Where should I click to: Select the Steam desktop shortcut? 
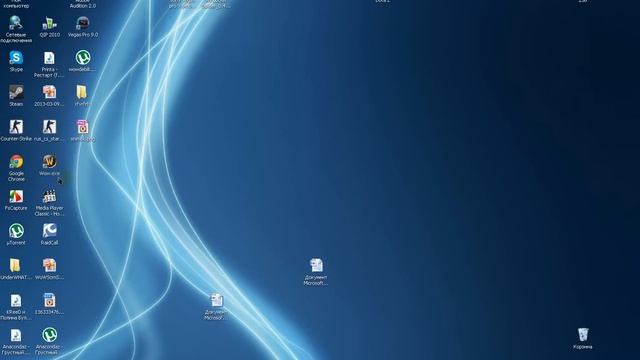(16, 93)
